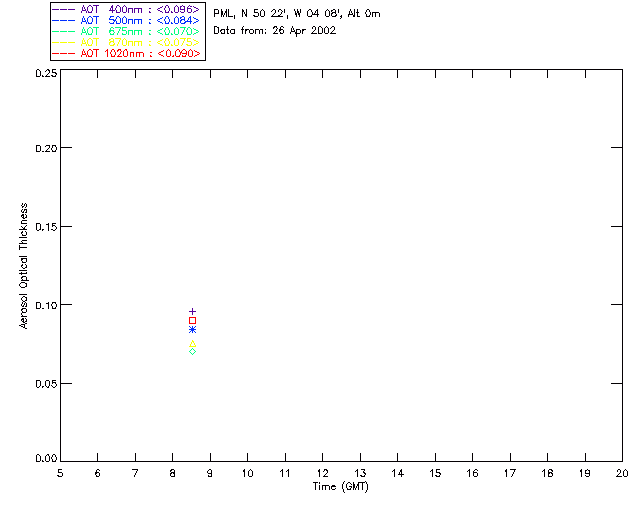Screen dimensions: 640x512
Task: Click the green diamond data marker
Action: (192, 351)
